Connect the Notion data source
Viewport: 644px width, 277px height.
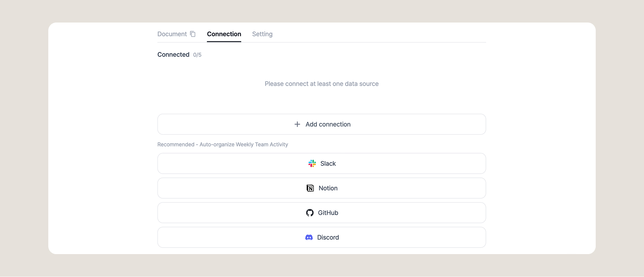click(322, 188)
